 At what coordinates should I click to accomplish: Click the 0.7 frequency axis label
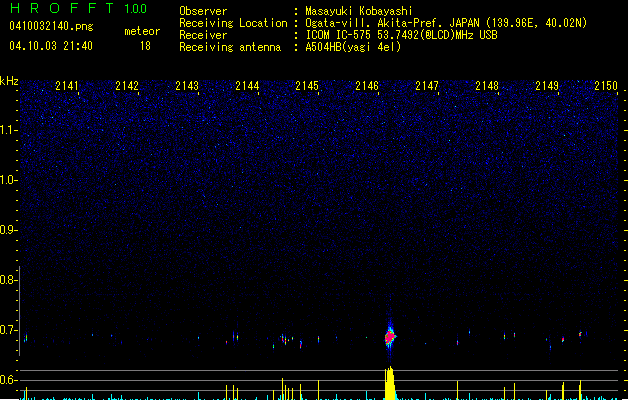tap(9, 330)
